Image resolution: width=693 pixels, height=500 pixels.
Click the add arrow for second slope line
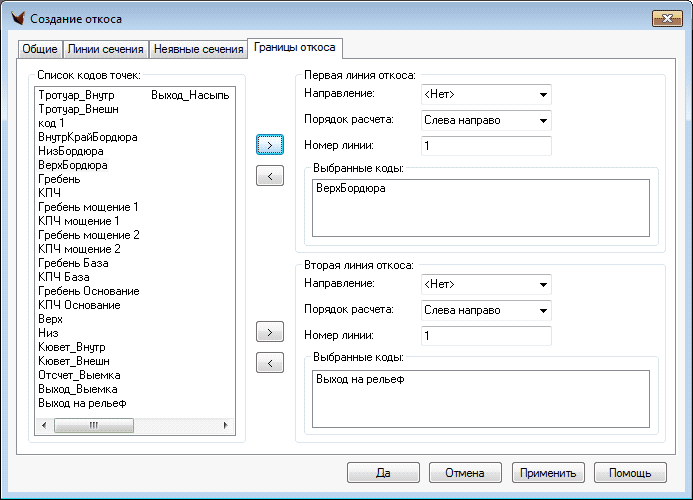point(269,331)
